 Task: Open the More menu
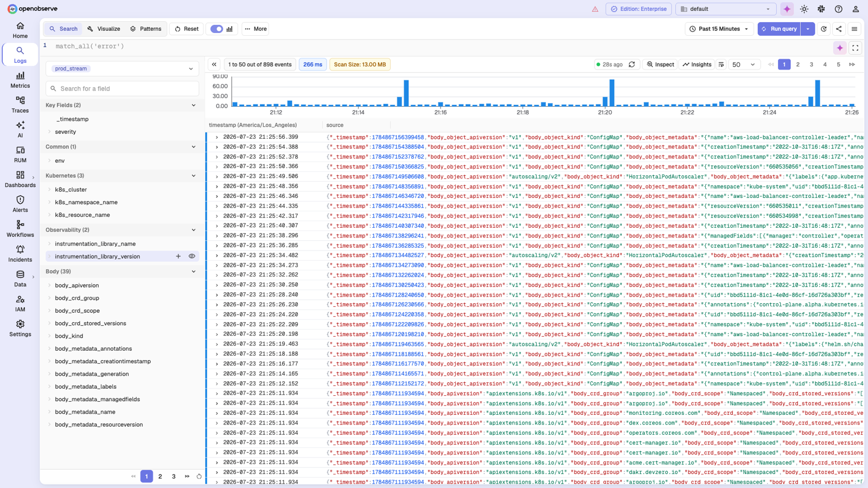256,29
